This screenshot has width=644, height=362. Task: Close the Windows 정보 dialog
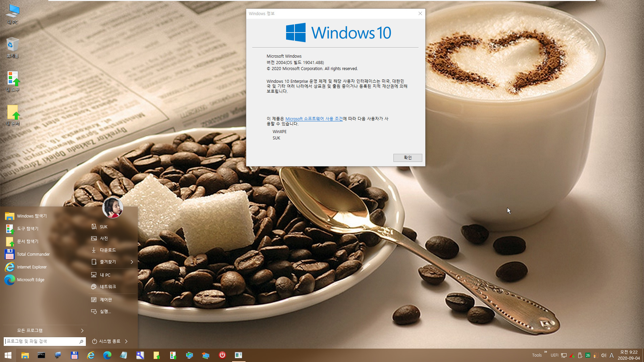click(420, 13)
